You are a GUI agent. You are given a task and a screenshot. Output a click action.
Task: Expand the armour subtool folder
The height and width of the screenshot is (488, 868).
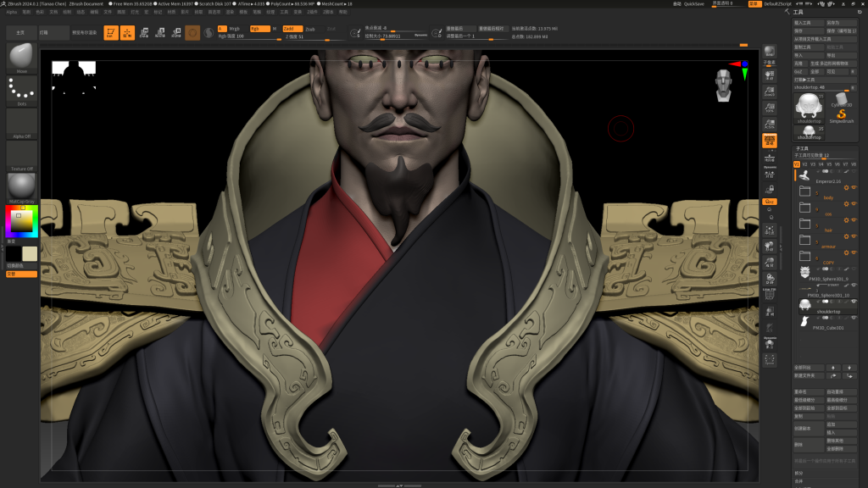point(805,240)
